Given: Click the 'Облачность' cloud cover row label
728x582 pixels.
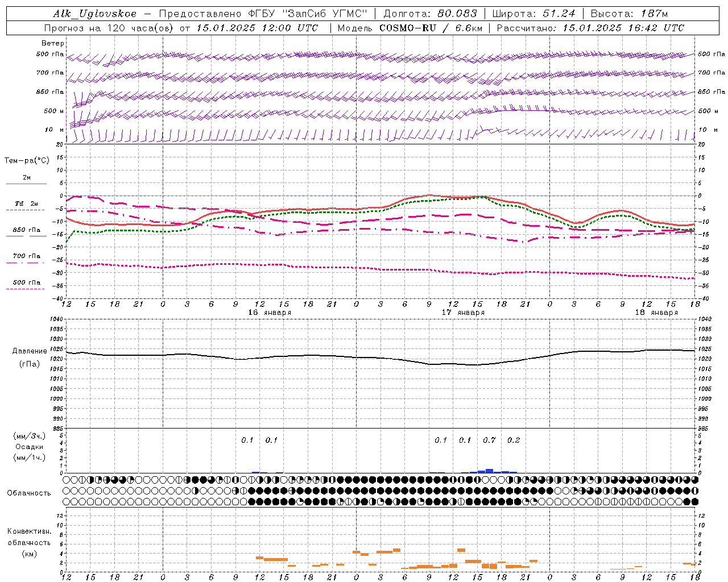Looking at the screenshot, I should (29, 493).
